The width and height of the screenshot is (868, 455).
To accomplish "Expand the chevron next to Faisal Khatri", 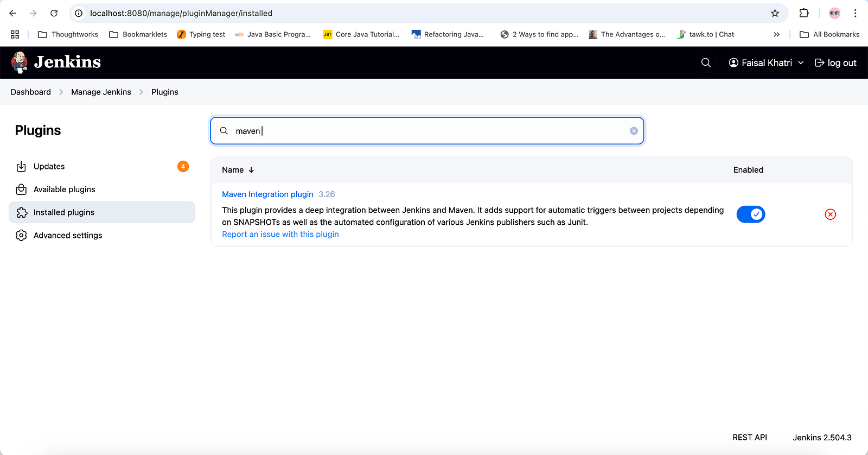I will 801,63.
